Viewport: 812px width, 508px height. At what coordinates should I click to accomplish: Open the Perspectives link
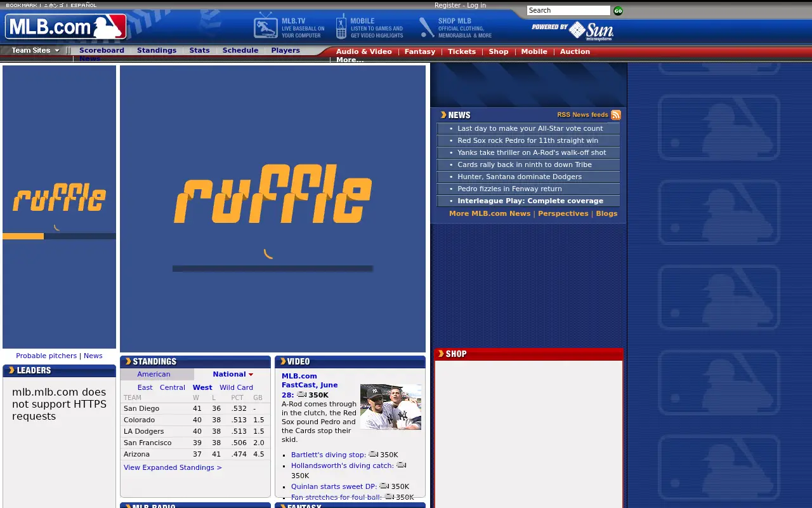[x=563, y=213]
